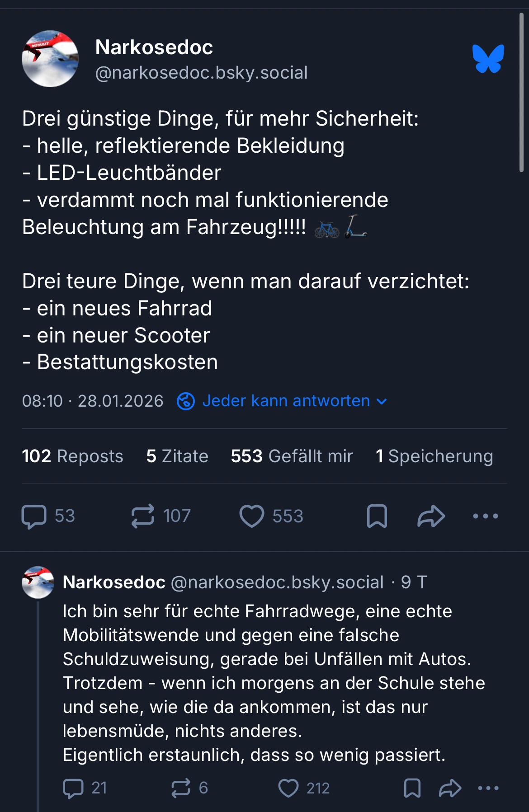
Task: Share the follow-up comment
Action: [x=450, y=789]
